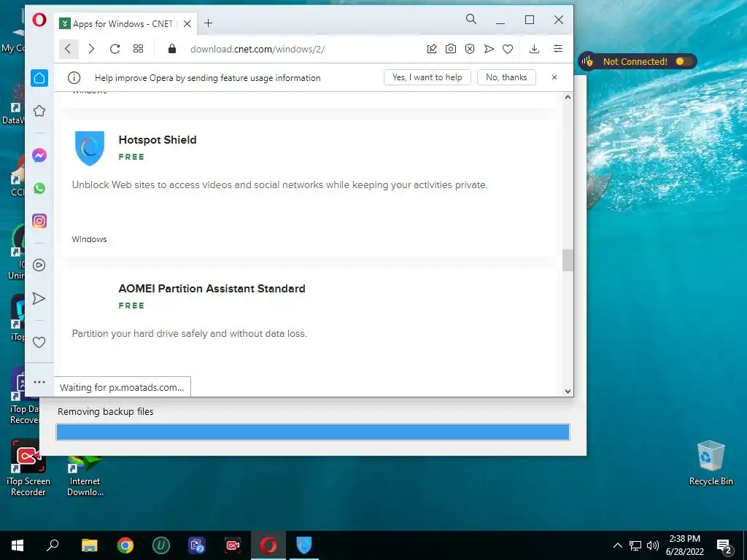This screenshot has width=747, height=560.
Task: Dismiss the Opera usage info bar
Action: click(x=554, y=77)
